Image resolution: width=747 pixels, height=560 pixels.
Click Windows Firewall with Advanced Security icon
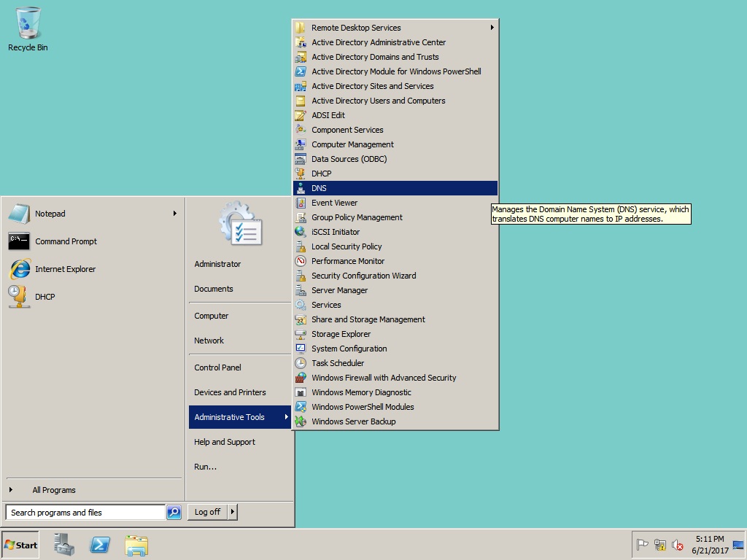(x=300, y=378)
